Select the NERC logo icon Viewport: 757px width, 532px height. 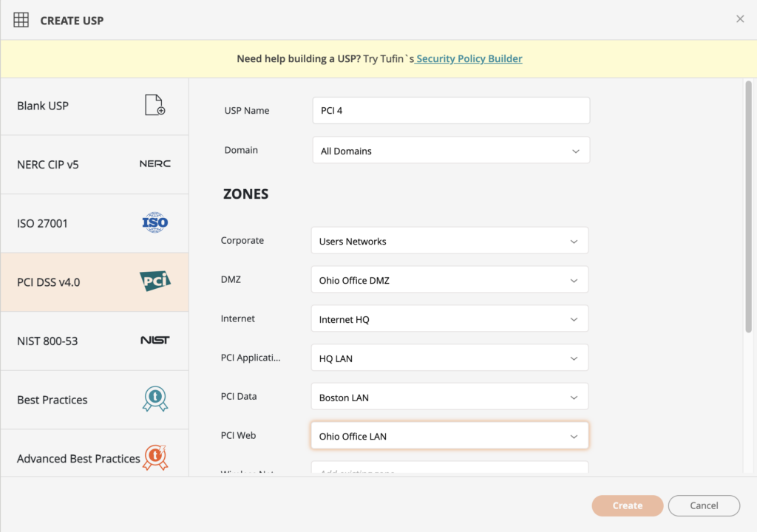pyautogui.click(x=155, y=164)
